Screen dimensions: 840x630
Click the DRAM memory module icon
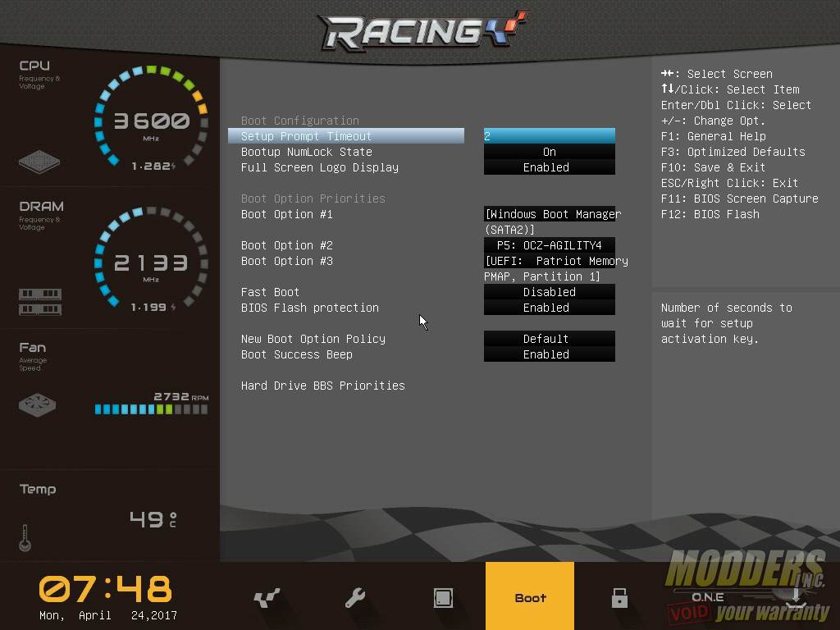pos(39,304)
